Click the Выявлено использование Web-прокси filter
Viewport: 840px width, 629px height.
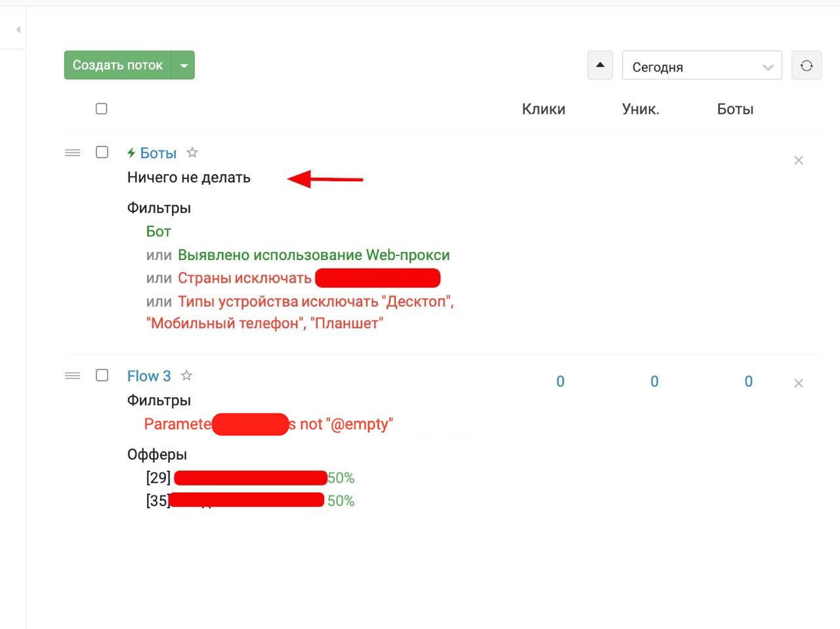click(314, 255)
